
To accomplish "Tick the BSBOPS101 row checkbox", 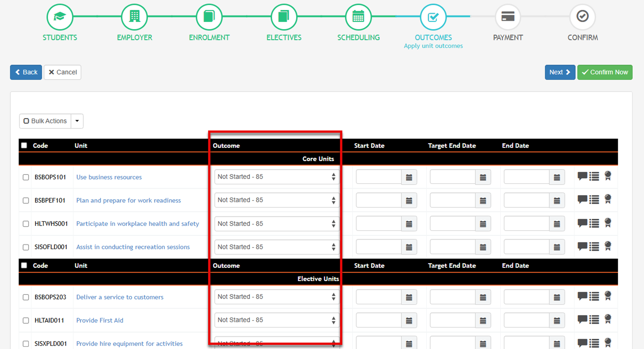I will 26,177.
